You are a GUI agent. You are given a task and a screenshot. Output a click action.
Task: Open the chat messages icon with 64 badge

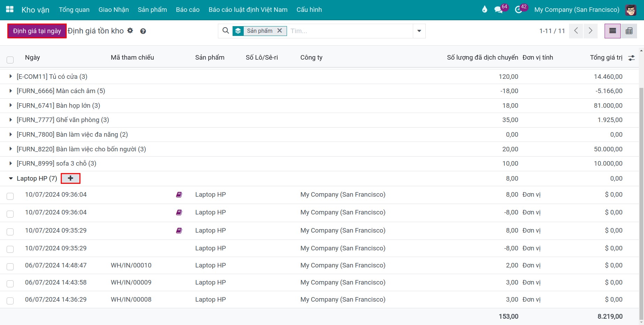499,10
